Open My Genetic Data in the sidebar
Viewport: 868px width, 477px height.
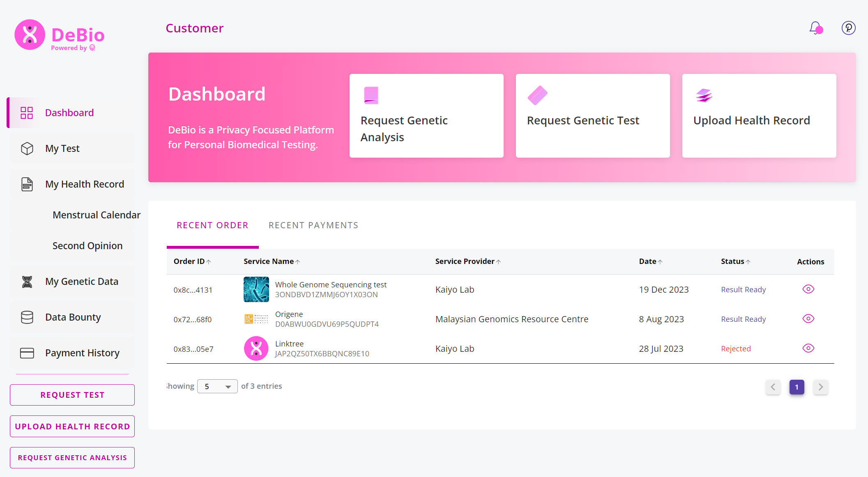pyautogui.click(x=72, y=282)
